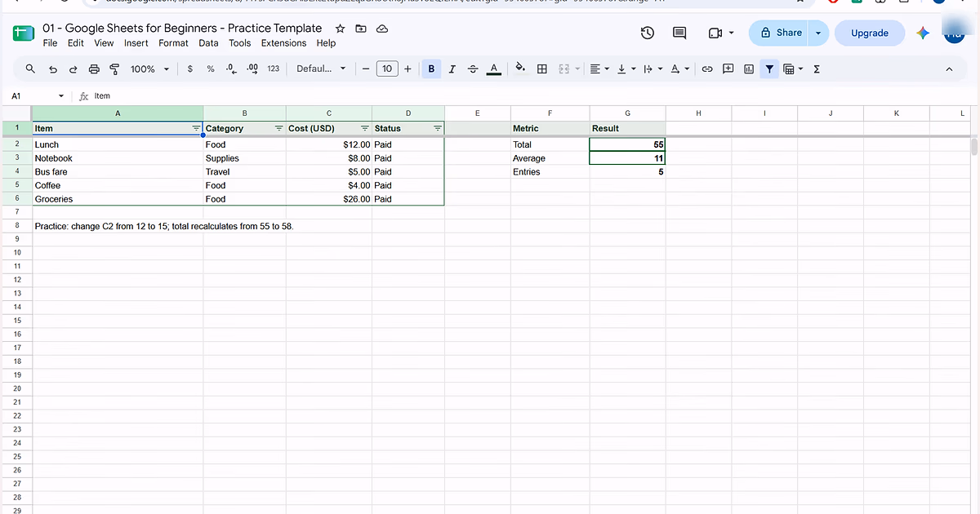This screenshot has width=980, height=514.
Task: Undo the last action
Action: pyautogui.click(x=53, y=69)
